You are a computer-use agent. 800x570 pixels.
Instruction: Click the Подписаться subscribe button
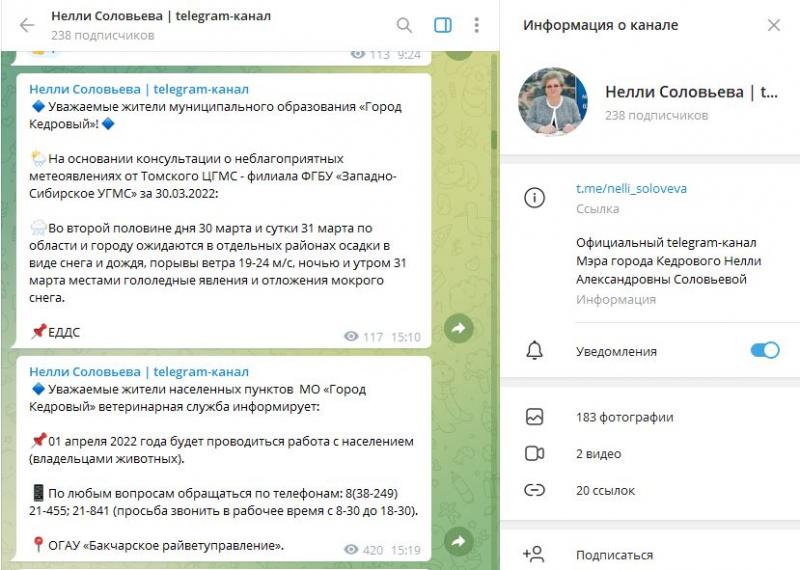649,555
